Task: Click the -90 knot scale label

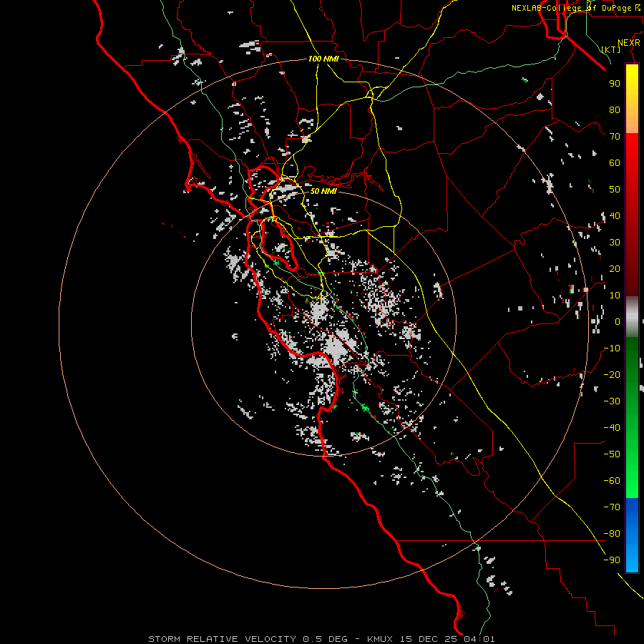Action: 612,560
